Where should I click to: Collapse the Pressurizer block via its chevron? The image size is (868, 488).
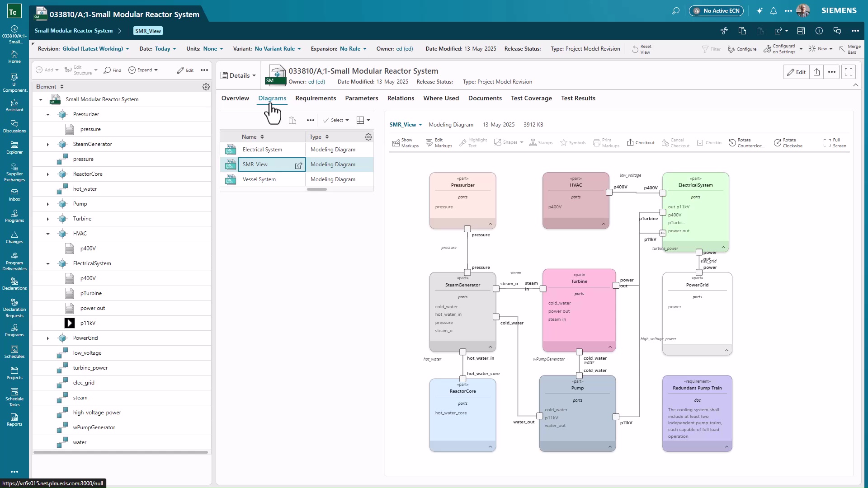(490, 224)
